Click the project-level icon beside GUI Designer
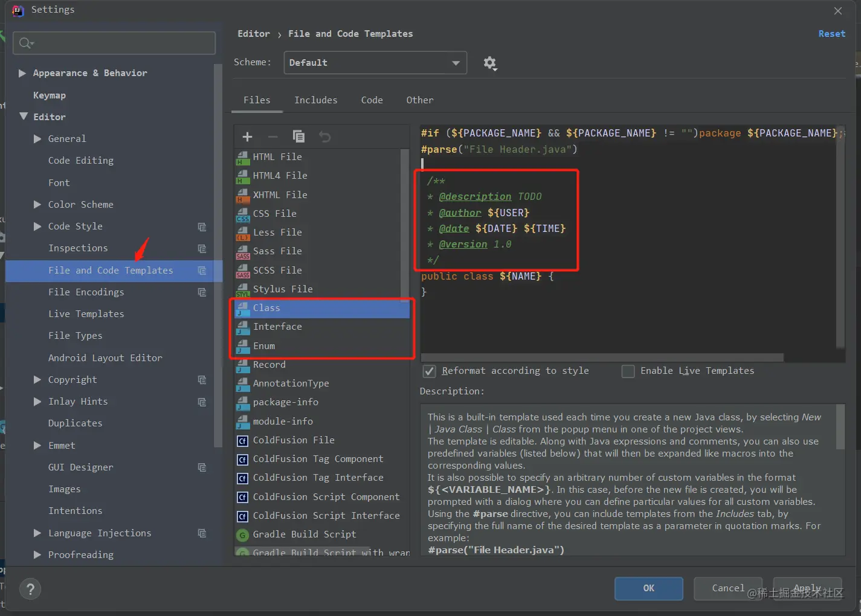The image size is (861, 616). click(x=202, y=467)
